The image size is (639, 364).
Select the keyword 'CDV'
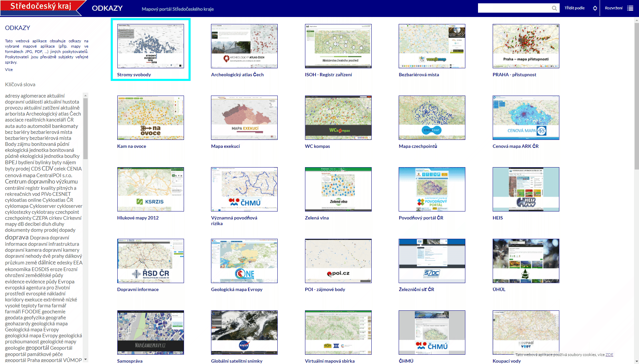pos(47,169)
